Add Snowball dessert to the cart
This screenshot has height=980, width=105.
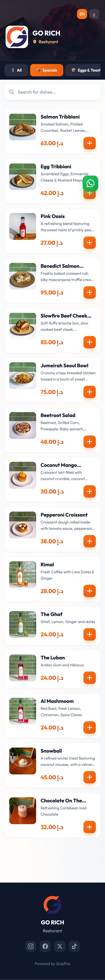point(89,777)
